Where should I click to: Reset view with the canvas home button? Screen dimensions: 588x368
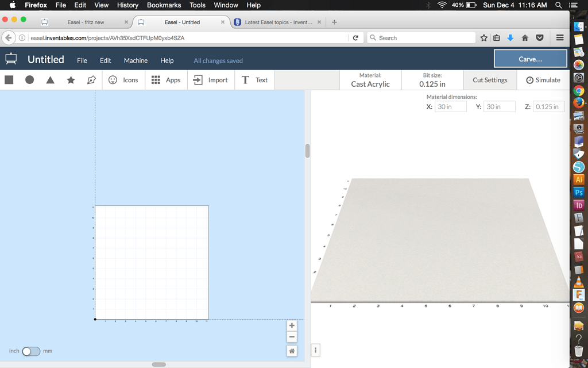292,350
